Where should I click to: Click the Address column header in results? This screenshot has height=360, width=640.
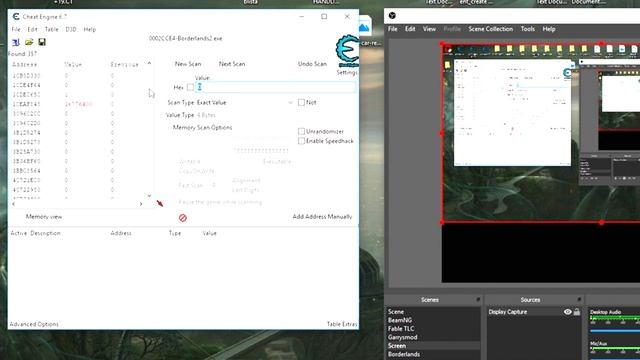(25, 64)
